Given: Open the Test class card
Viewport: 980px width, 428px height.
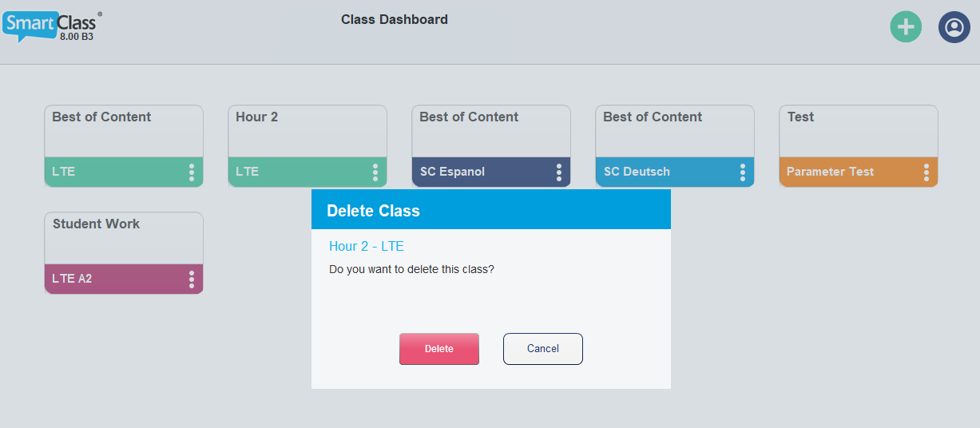Looking at the screenshot, I should tap(859, 131).
